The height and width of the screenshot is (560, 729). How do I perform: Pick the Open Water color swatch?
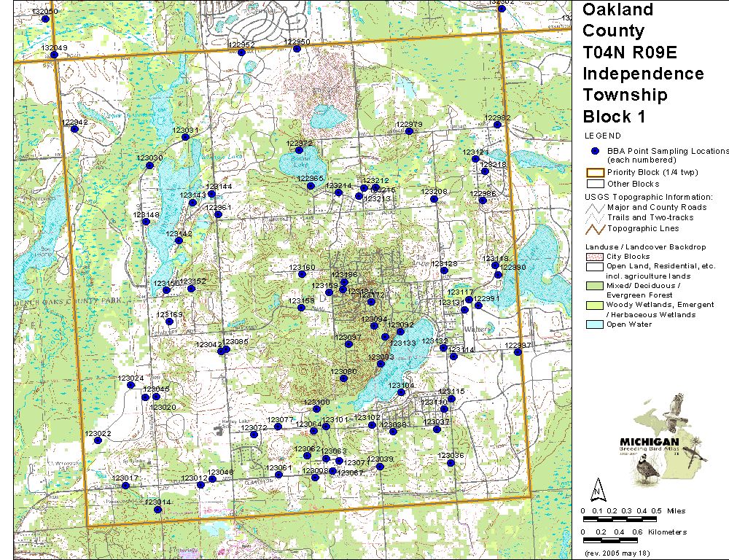point(595,325)
